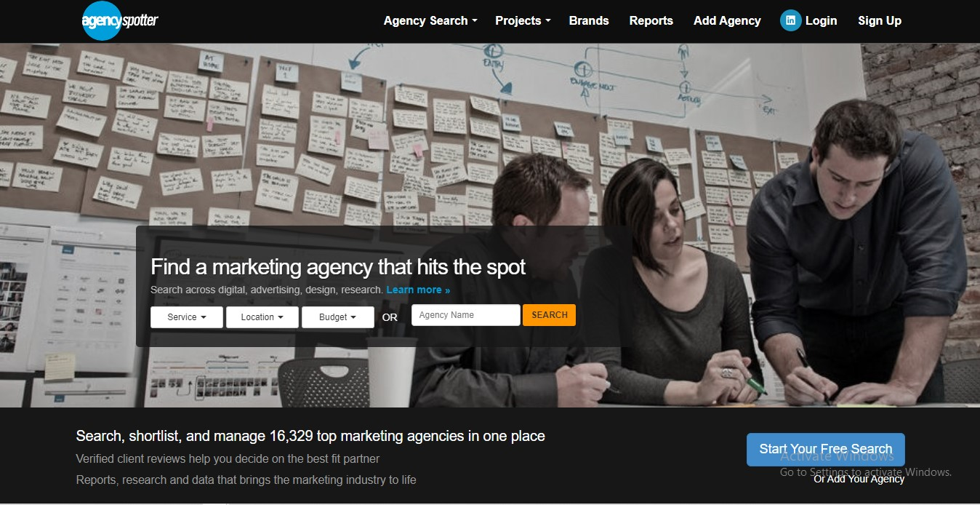Select Add Agency in navigation

727,20
